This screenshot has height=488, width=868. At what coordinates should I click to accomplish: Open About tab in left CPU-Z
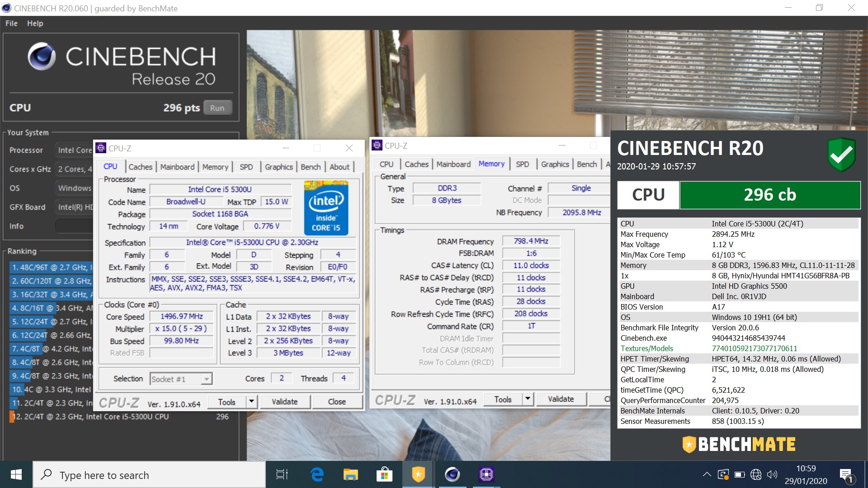point(340,167)
